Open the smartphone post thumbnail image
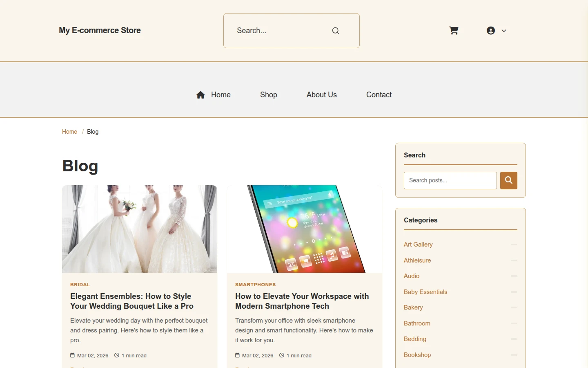The height and width of the screenshot is (368, 588). coord(305,229)
